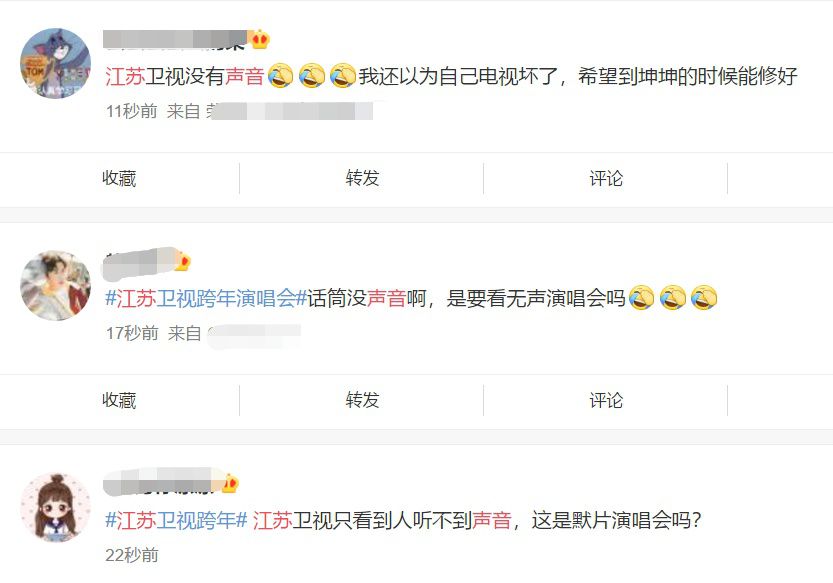Open the Tom cat avatar profile
Viewport: 833px width, 583px height.
56,63
